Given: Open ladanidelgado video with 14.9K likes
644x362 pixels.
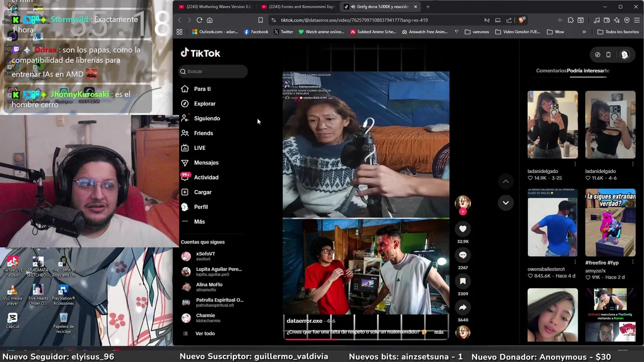Looking at the screenshot, I should pyautogui.click(x=552, y=125).
